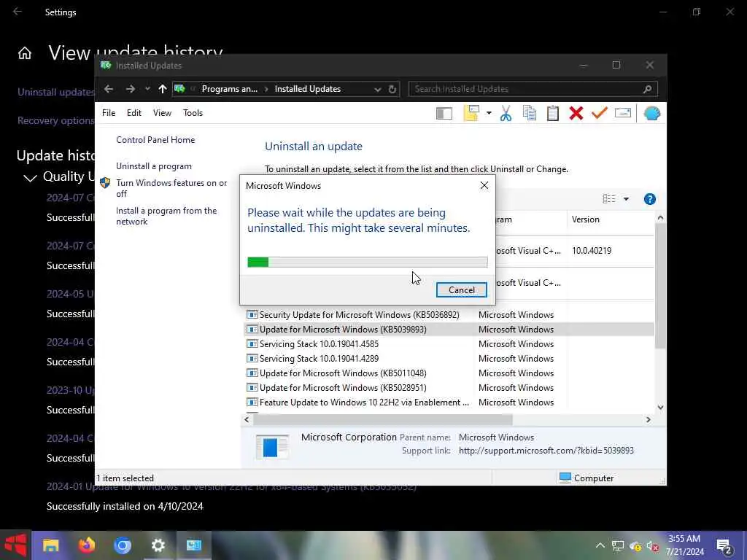The height and width of the screenshot is (560, 747).
Task: Close the Microsoft Windows progress dialog
Action: click(x=484, y=186)
